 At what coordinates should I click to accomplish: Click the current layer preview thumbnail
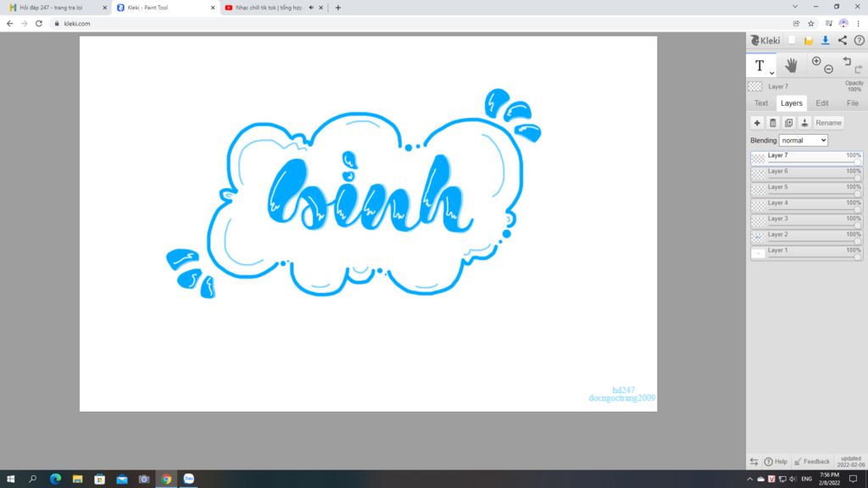pos(755,87)
